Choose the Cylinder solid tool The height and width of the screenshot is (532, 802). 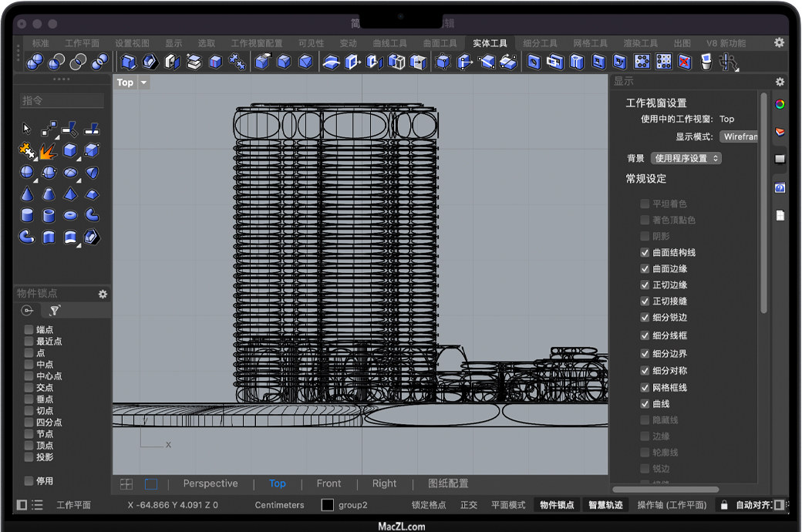27,216
